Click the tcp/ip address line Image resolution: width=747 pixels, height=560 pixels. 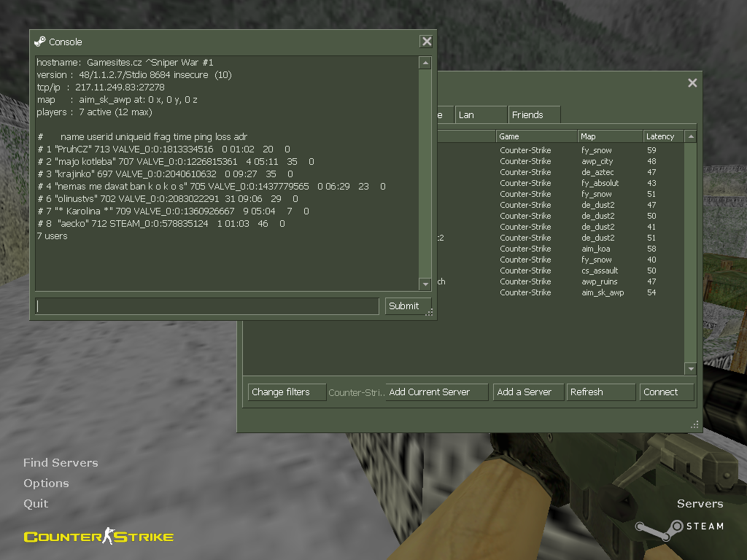pyautogui.click(x=101, y=87)
